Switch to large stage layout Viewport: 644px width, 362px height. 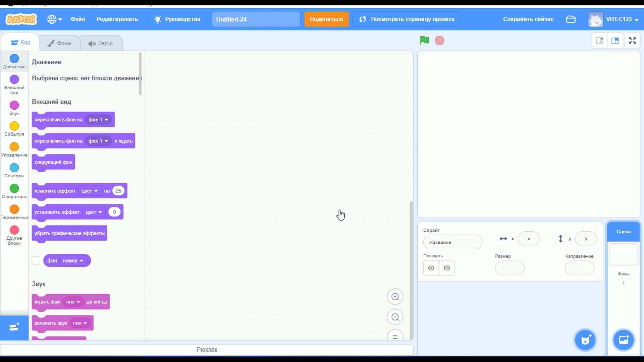tap(615, 41)
